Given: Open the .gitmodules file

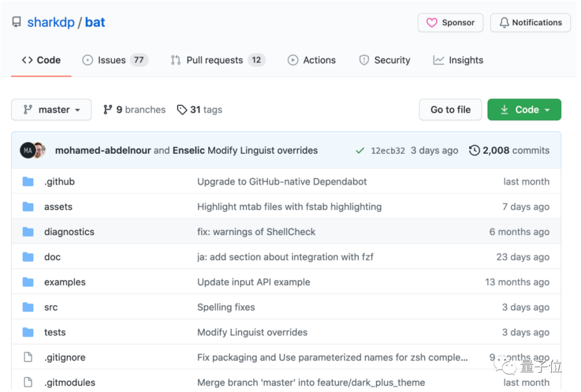Looking at the screenshot, I should 69,382.
